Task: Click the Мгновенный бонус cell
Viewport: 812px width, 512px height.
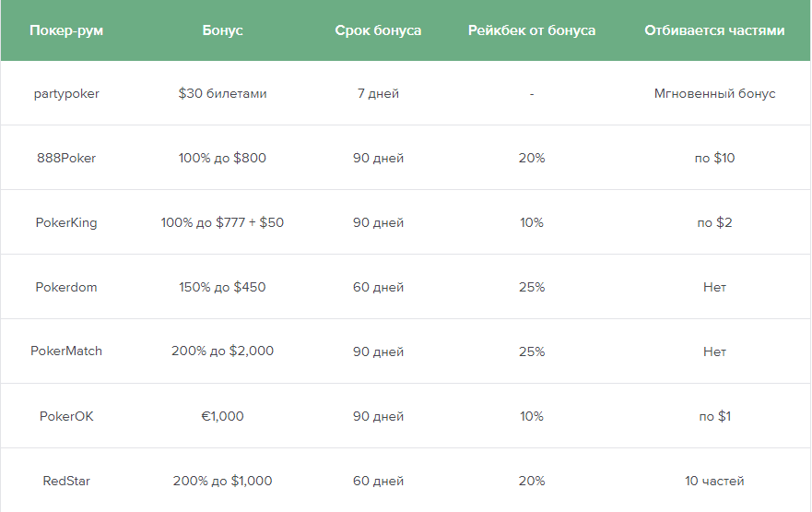Action: pos(714,94)
